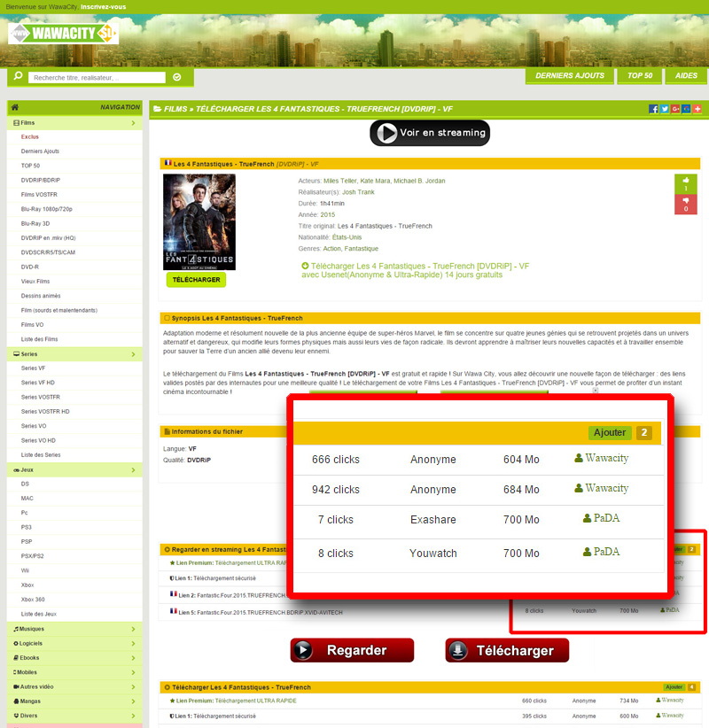The image size is (709, 728).
Task: Expand the Musiques category arrow
Action: click(133, 629)
